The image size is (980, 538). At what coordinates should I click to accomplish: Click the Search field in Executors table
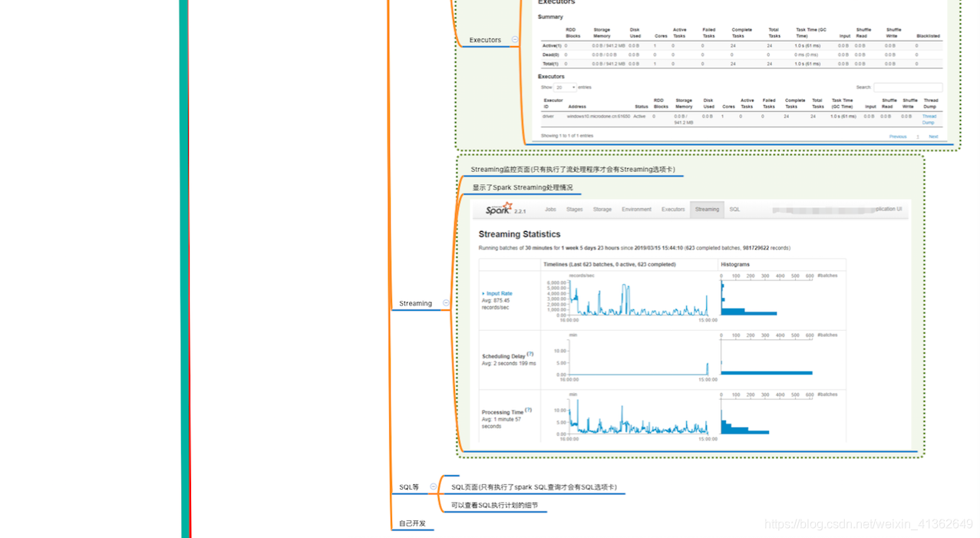pos(908,87)
